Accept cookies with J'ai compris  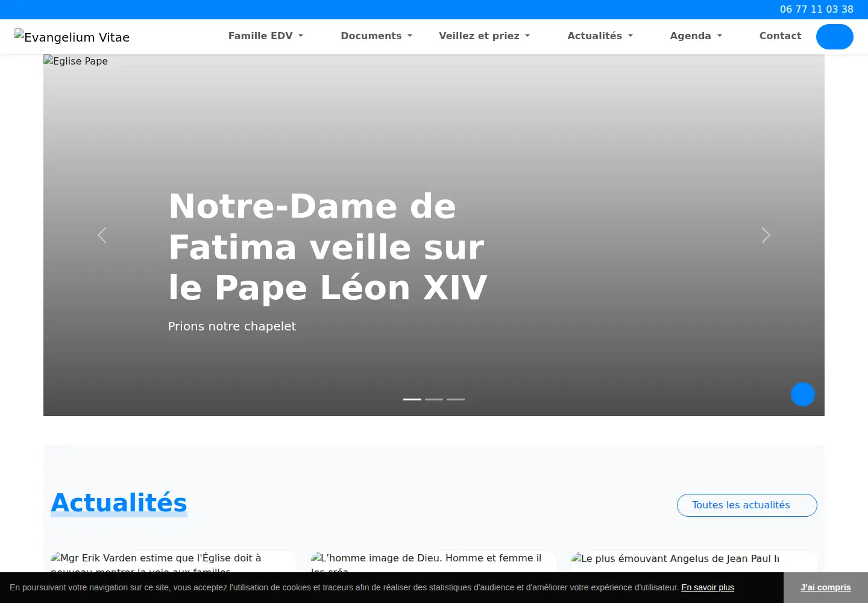pos(826,587)
